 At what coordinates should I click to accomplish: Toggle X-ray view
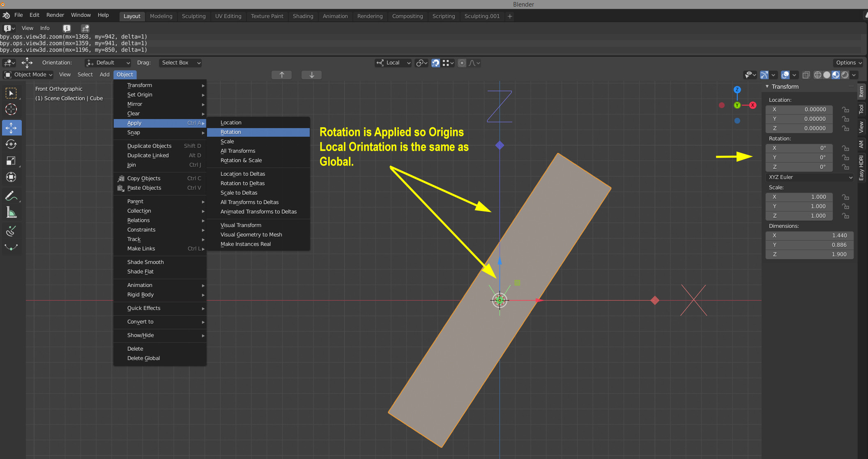[806, 75]
